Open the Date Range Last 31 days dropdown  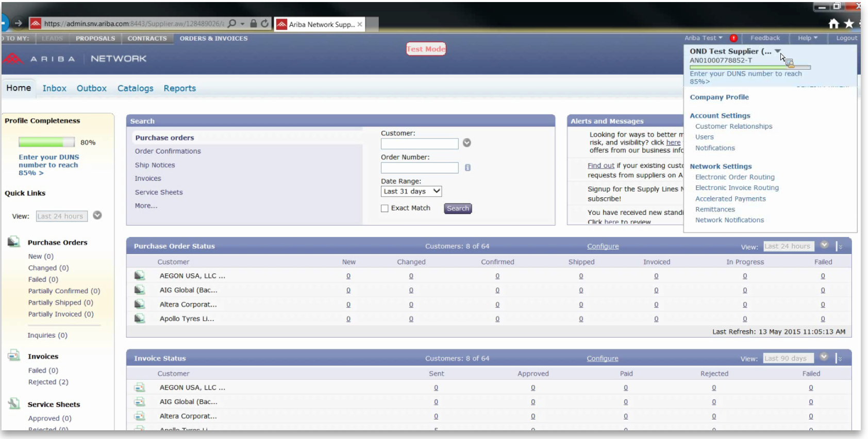coord(411,191)
